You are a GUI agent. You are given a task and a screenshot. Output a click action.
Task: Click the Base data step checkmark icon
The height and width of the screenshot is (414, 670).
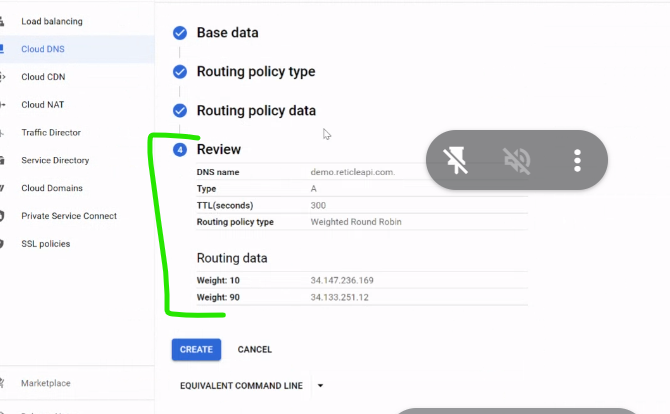click(180, 33)
